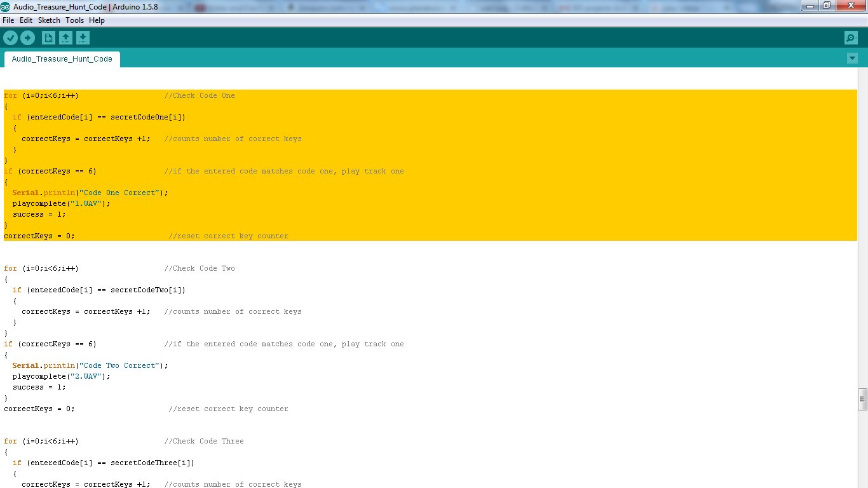Click "success = 1;" below the 2.WAV line
The width and height of the screenshot is (868, 488).
pyautogui.click(x=39, y=388)
